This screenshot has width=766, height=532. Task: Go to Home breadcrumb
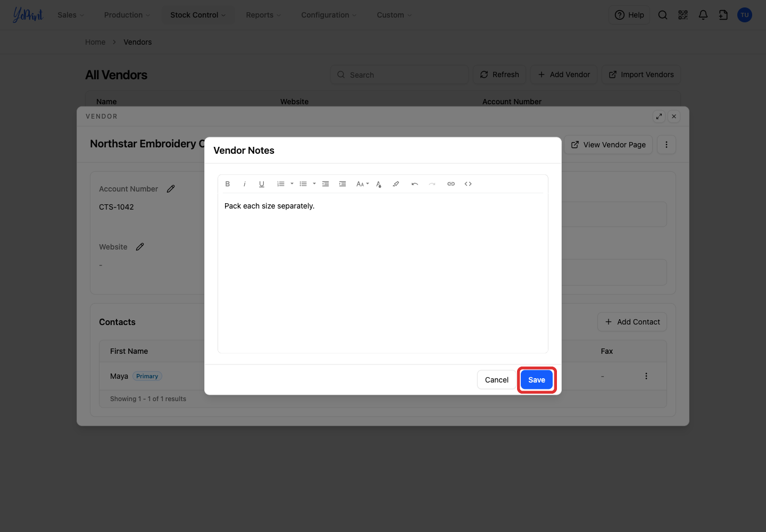pyautogui.click(x=95, y=42)
